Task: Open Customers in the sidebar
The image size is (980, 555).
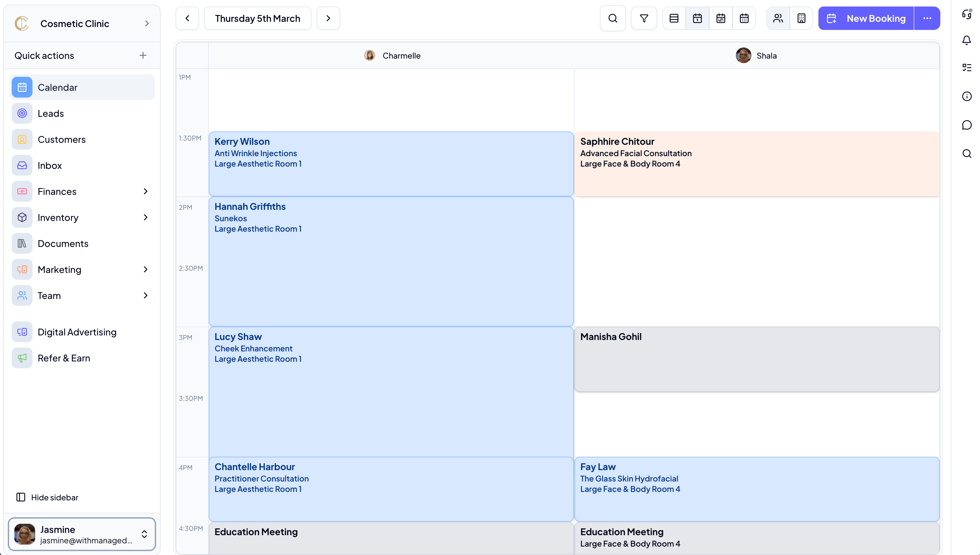Action: [x=82, y=140]
